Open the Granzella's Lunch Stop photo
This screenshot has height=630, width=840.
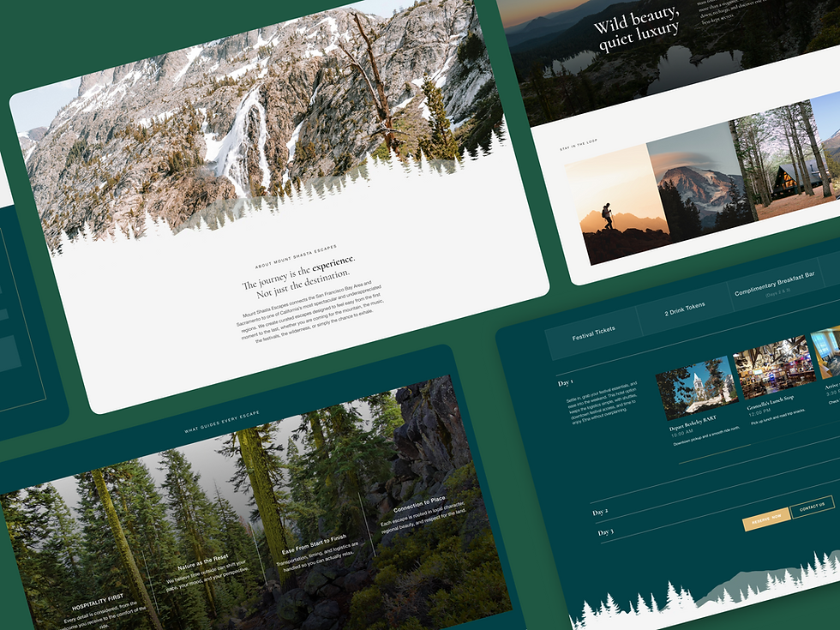click(x=775, y=367)
